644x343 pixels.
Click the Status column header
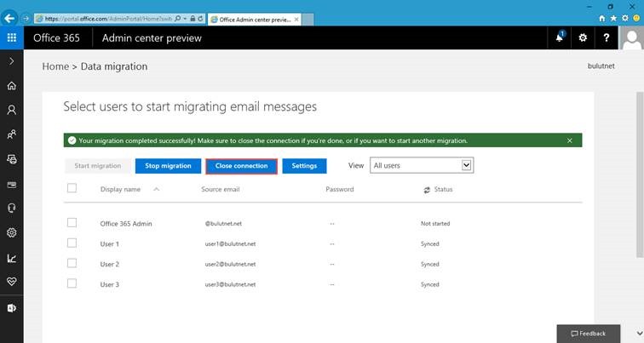click(443, 189)
